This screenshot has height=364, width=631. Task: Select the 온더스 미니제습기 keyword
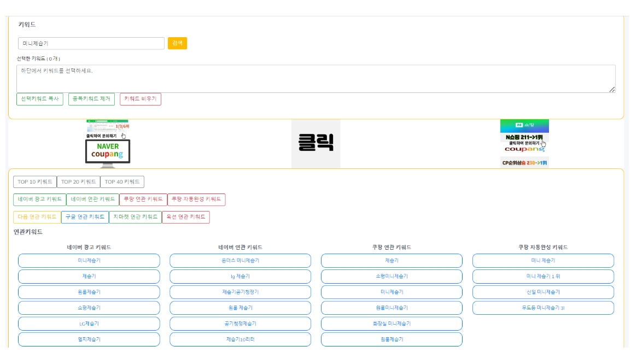pyautogui.click(x=240, y=261)
